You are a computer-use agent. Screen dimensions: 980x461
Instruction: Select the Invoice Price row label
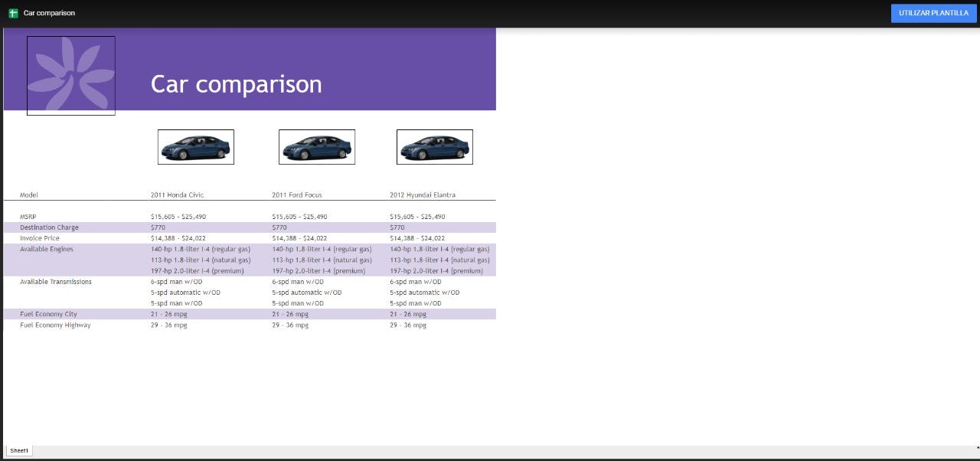(40, 238)
